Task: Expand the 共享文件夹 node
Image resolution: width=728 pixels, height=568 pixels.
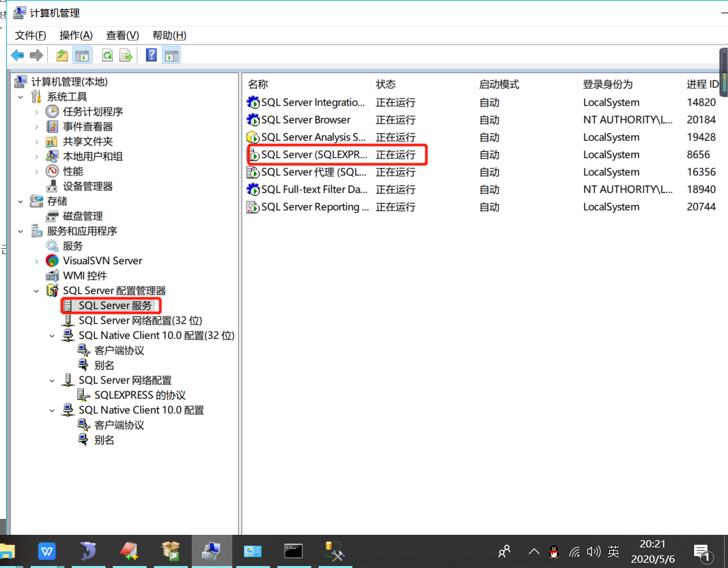Action: (36, 142)
